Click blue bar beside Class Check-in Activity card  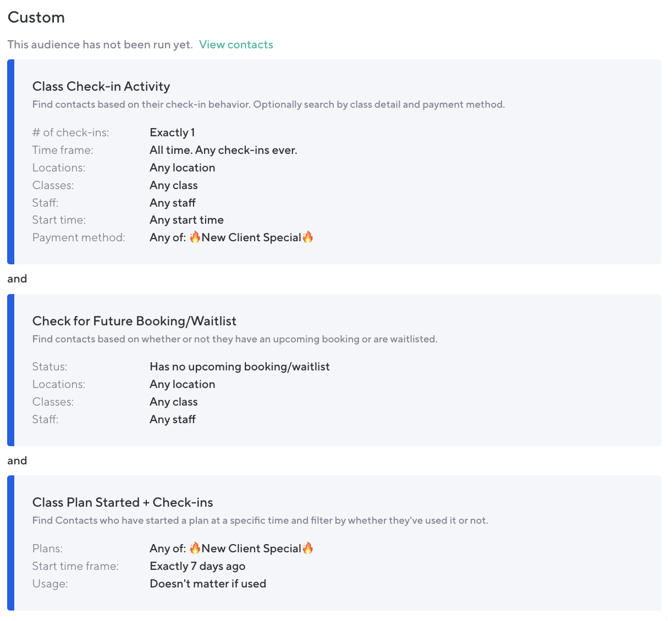10,162
